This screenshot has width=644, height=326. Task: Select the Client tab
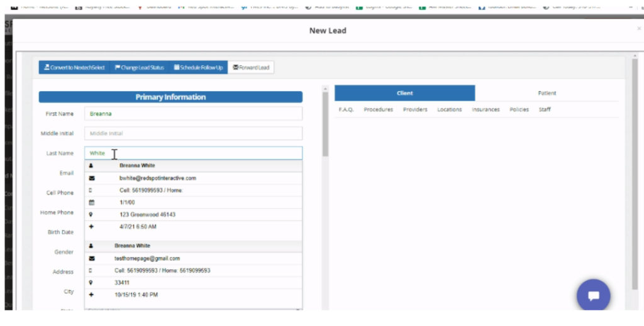404,93
